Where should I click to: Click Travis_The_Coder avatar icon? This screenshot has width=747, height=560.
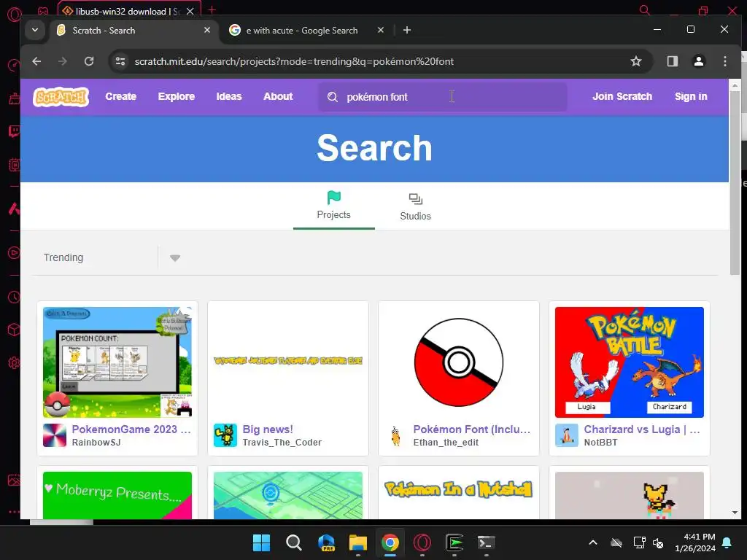225,435
